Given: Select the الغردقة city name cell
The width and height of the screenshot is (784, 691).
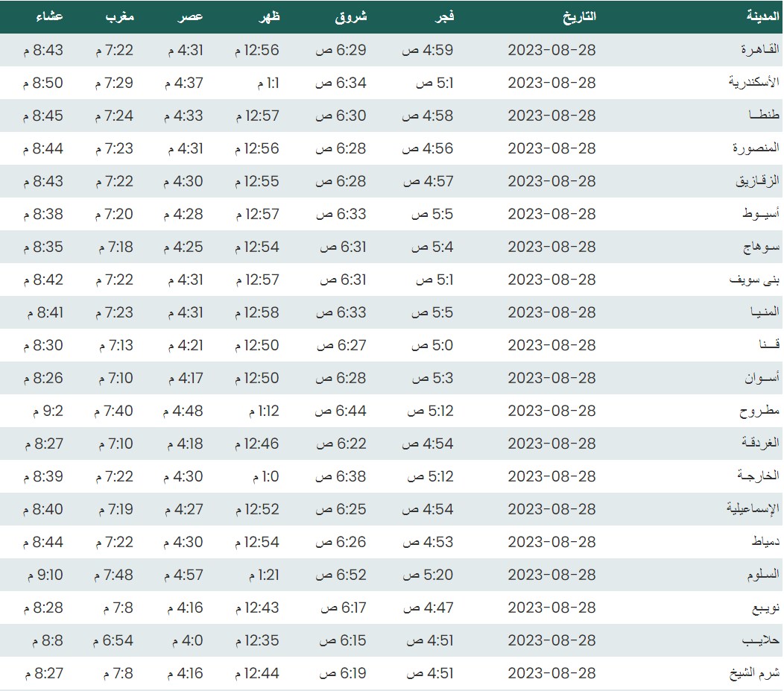Looking at the screenshot, I should [x=759, y=444].
